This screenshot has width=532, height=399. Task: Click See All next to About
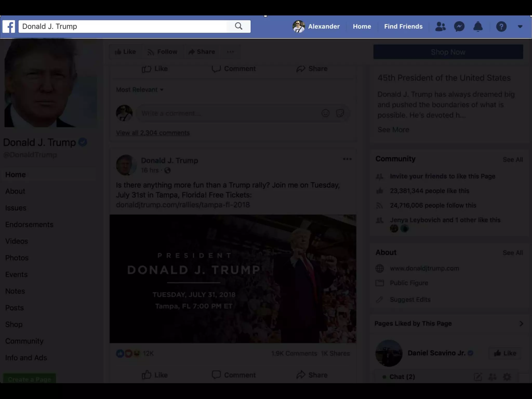(x=513, y=252)
